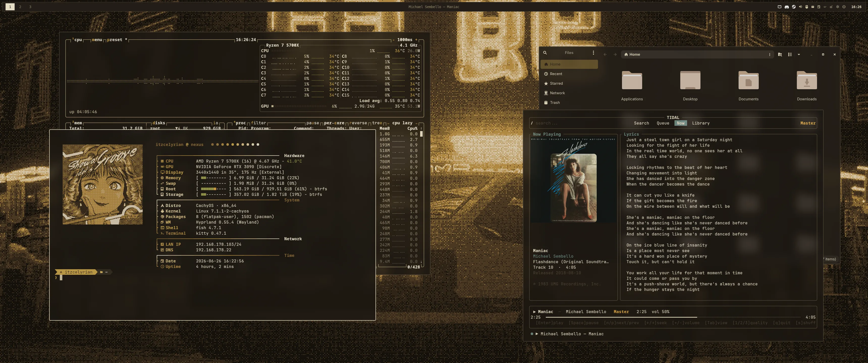The image size is (868, 363).
Task: Click the [q]quit hint in TIDAL
Action: pos(781,323)
